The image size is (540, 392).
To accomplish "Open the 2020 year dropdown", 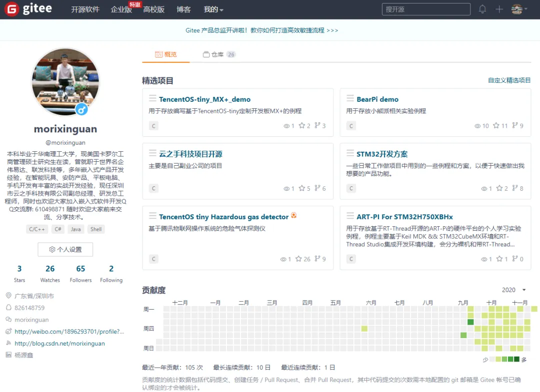I will (513, 290).
